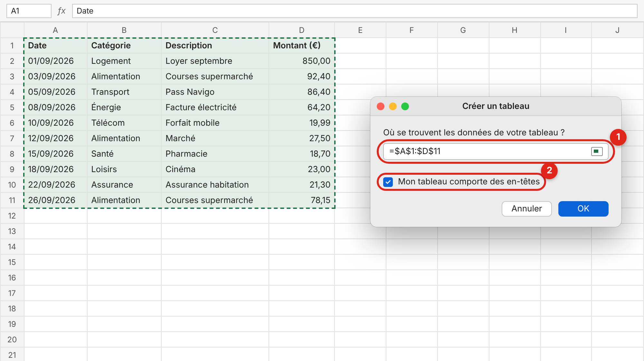
Task: Click the range selector icon in data field
Action: [597, 151]
